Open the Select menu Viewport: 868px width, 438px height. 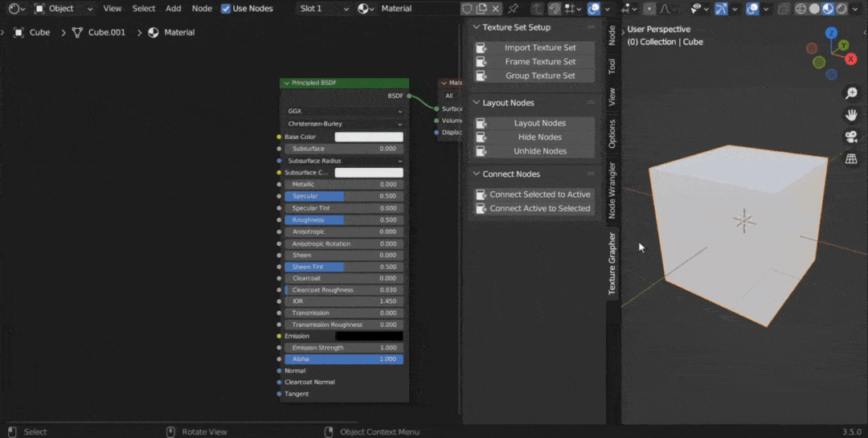[x=144, y=9]
